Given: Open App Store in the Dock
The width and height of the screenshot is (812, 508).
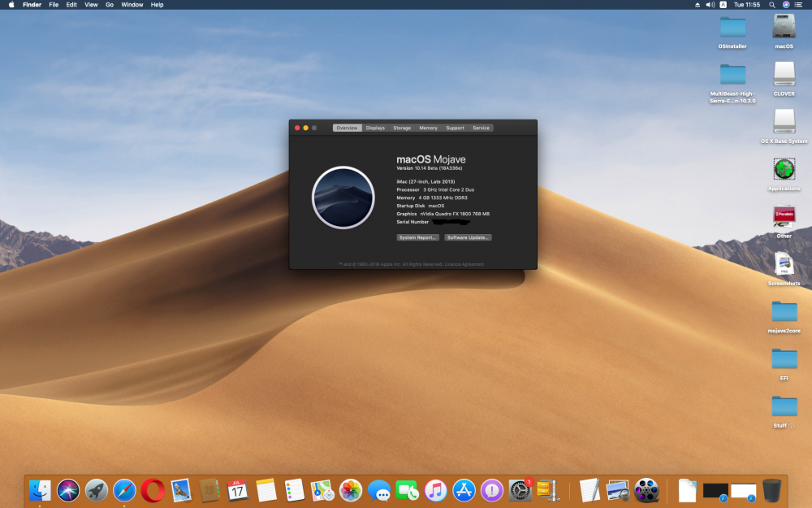Looking at the screenshot, I should (464, 490).
